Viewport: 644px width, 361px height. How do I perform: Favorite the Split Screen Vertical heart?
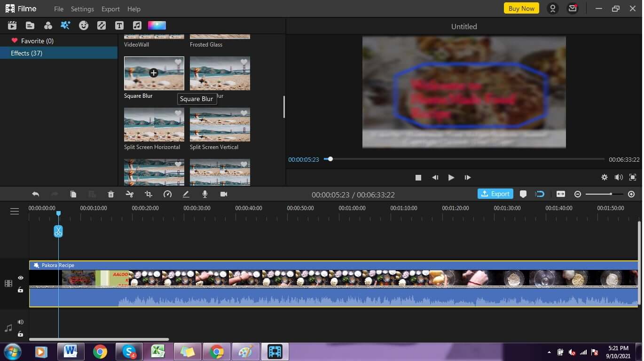244,113
